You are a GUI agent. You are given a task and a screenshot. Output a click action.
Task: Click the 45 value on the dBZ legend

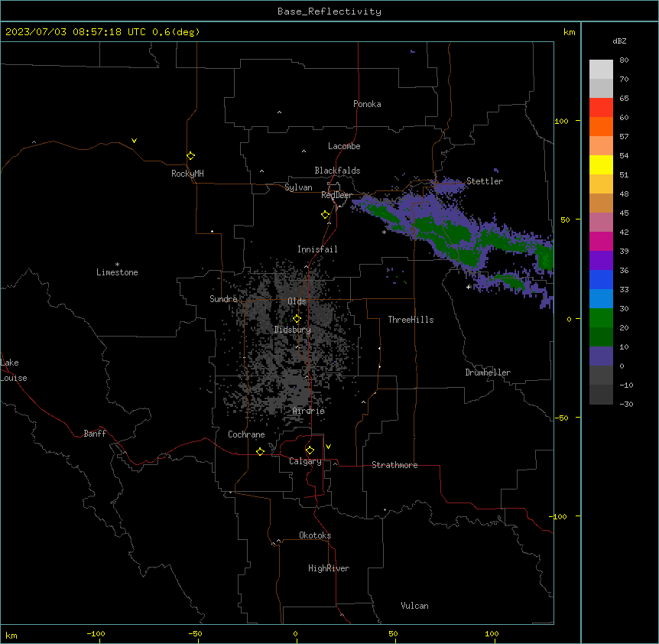point(624,213)
